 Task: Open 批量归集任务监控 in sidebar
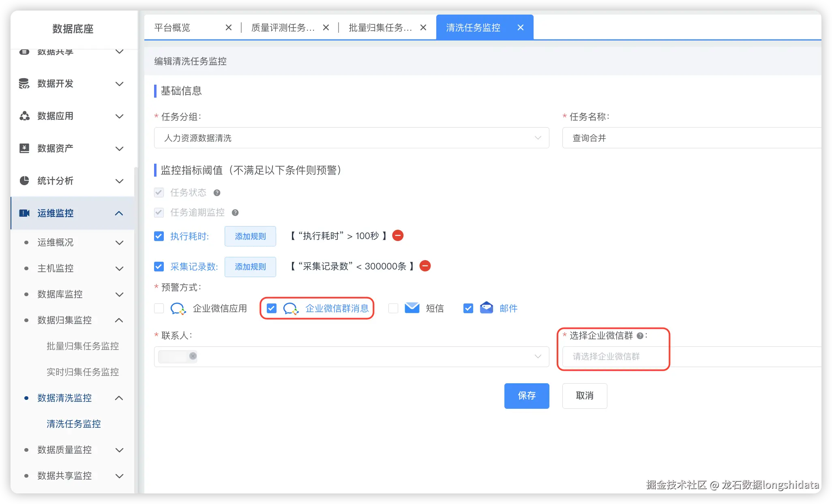click(x=82, y=346)
